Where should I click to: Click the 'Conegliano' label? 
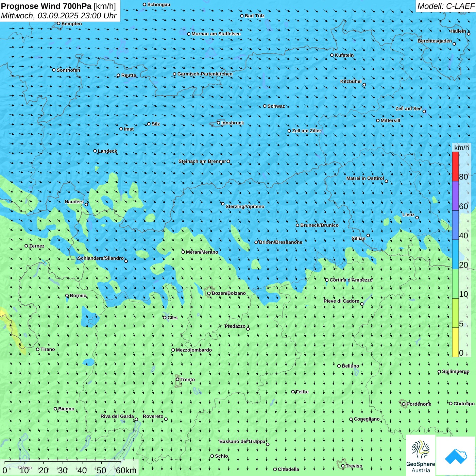tap(367, 419)
